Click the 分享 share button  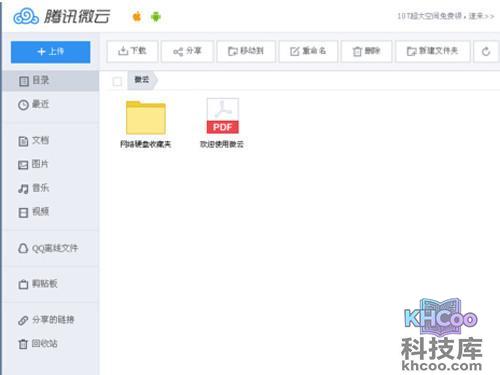[x=187, y=51]
